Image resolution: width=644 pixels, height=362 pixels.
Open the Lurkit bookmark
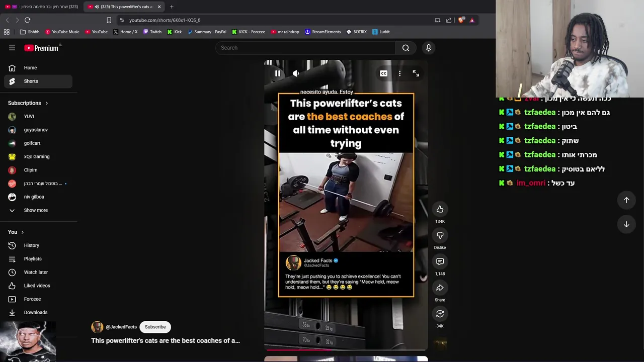[x=381, y=32]
